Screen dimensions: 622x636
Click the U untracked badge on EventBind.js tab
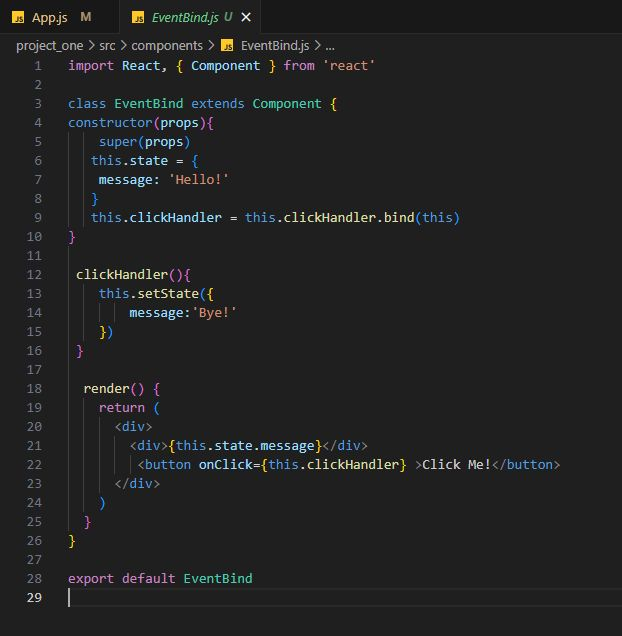click(228, 17)
